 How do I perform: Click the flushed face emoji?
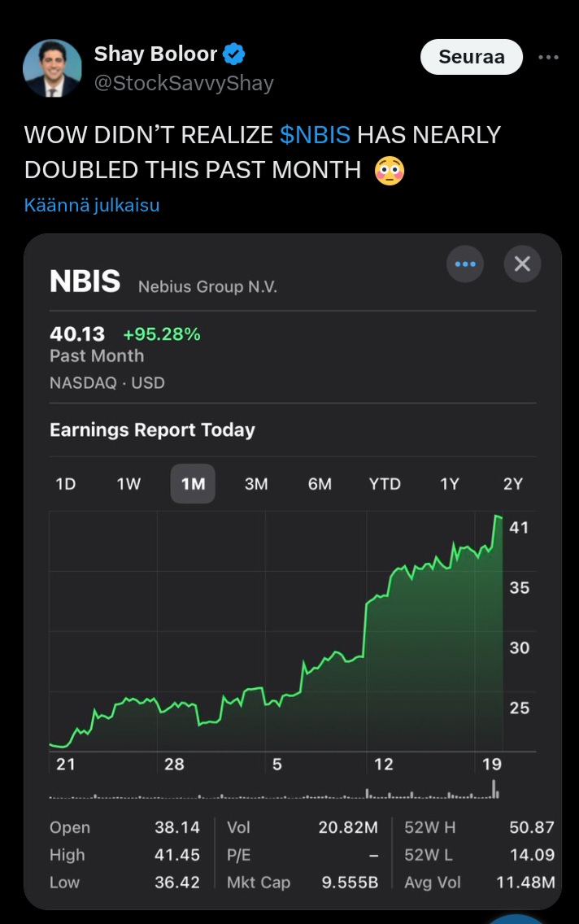click(390, 171)
